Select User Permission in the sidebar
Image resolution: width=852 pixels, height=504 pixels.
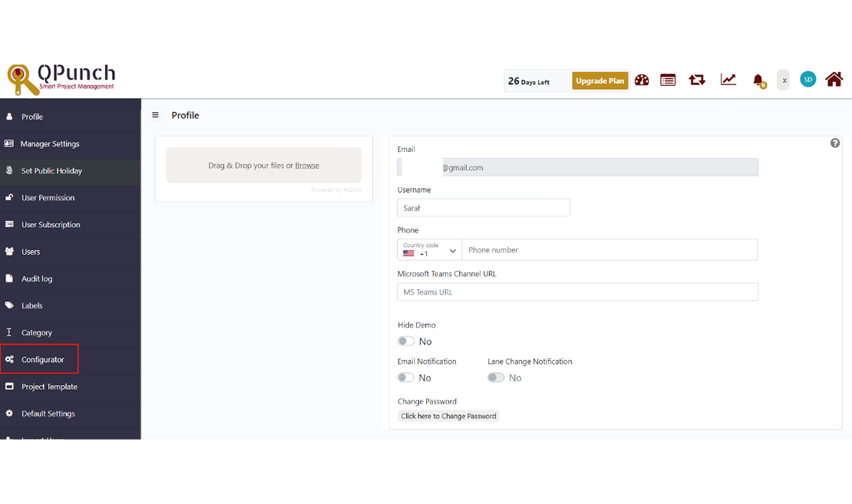pos(47,198)
